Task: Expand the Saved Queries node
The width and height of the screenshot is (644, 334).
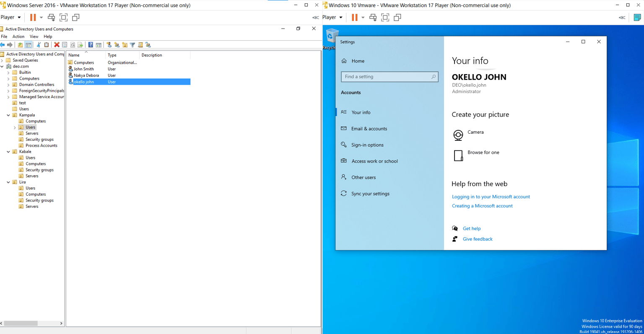Action: pos(2,60)
